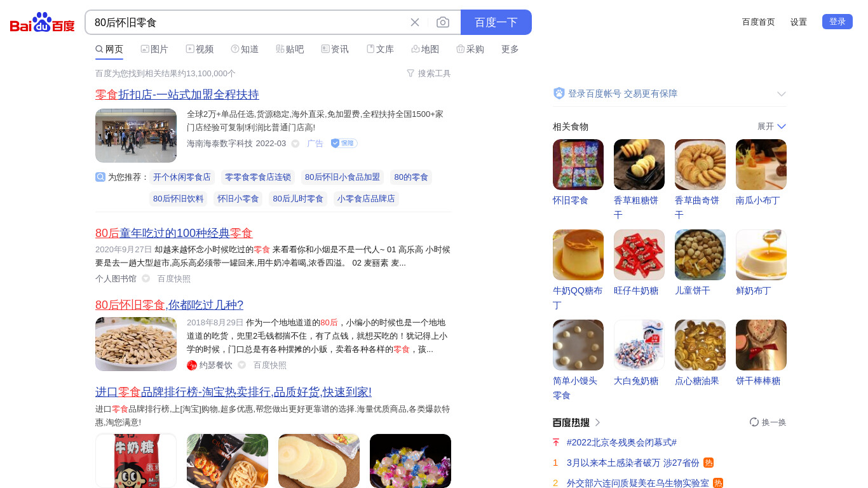868x488 pixels.
Task: Click the 保障 shield badge on ad
Action: tap(344, 144)
